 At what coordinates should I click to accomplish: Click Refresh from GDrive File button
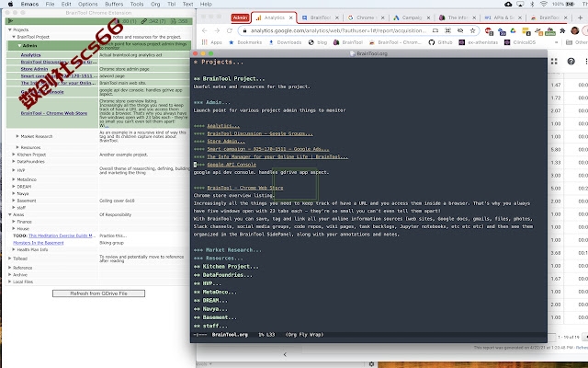[98, 293]
